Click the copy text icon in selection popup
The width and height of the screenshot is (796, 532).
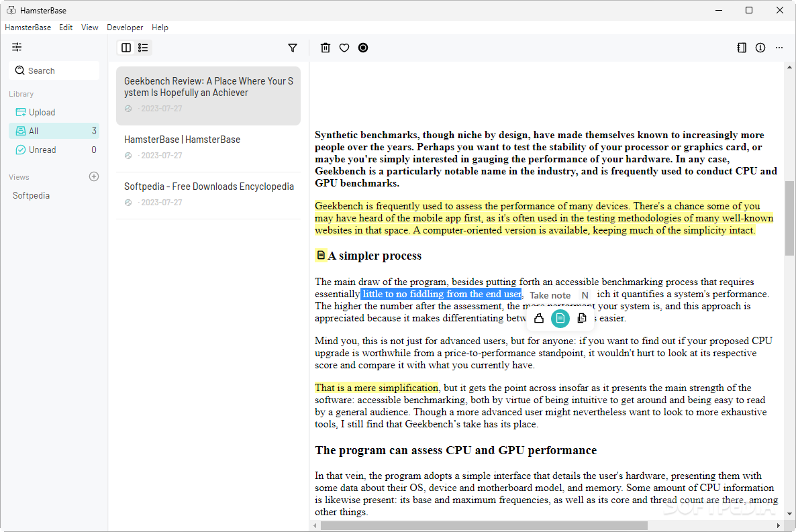click(x=582, y=318)
